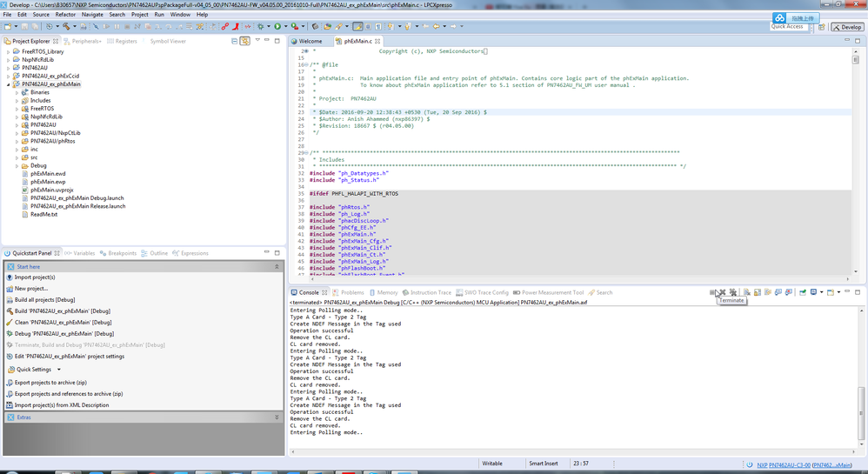868x474 pixels.
Task: Click the editor vertical scrollbar
Action: click(x=856, y=161)
